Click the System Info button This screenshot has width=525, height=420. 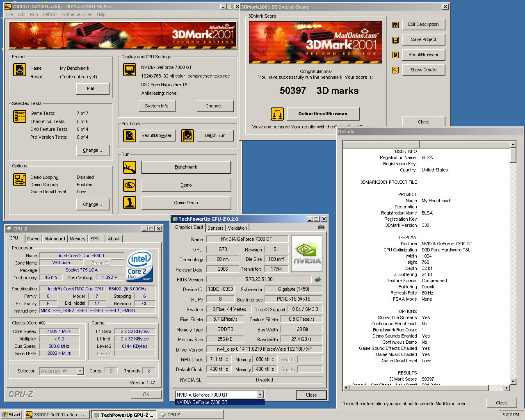[157, 106]
